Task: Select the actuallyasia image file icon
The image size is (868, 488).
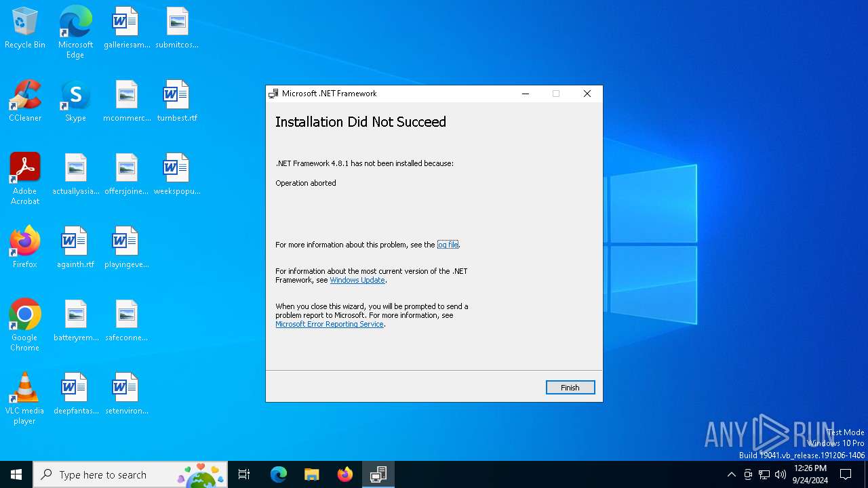Action: pos(75,175)
